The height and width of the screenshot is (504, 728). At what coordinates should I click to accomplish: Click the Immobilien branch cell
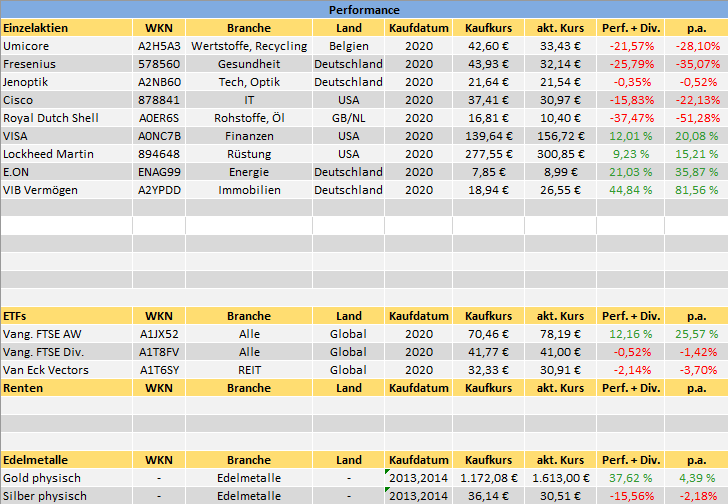(249, 190)
